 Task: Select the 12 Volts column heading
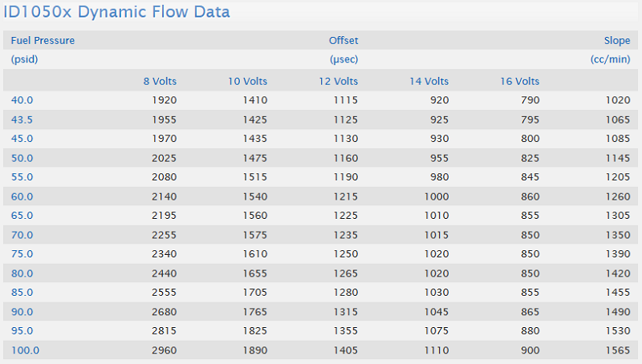tap(339, 81)
